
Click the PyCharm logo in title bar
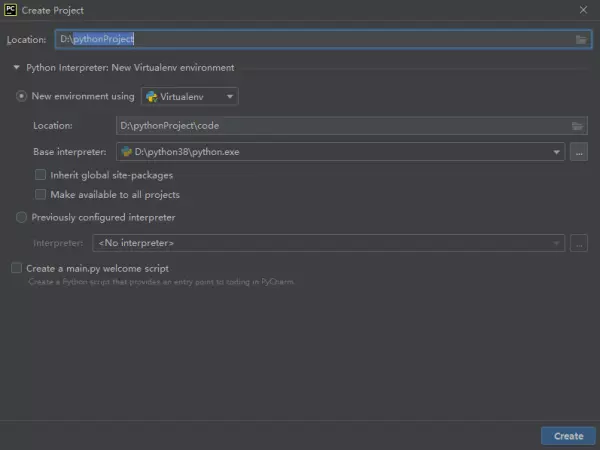click(x=10, y=10)
